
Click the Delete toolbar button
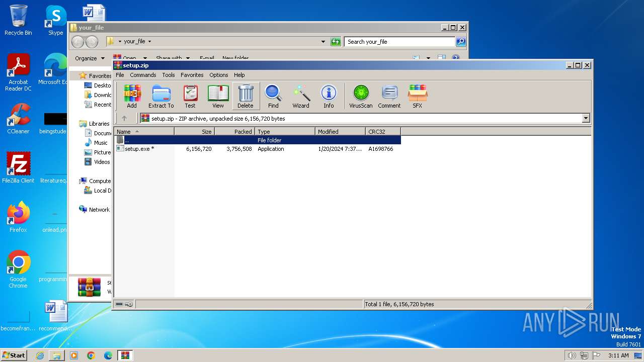click(246, 96)
